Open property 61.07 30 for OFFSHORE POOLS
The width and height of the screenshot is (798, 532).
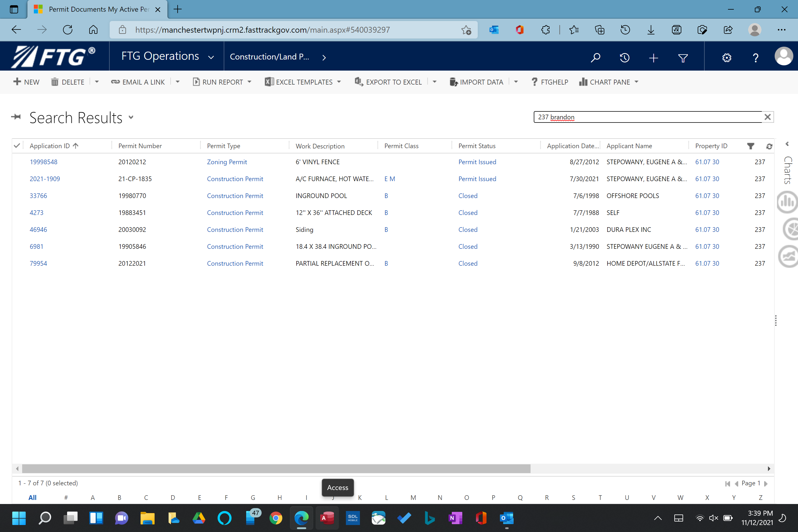click(x=707, y=196)
